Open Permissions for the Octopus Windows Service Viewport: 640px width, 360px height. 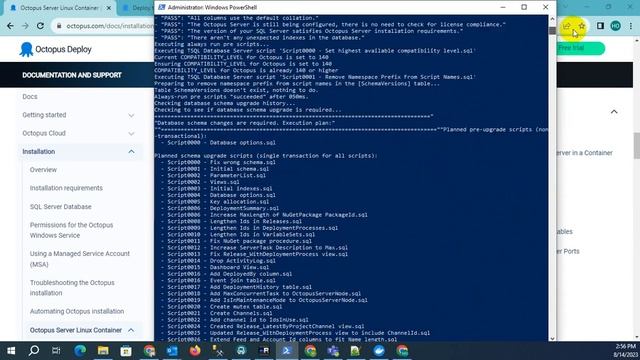(x=71, y=230)
